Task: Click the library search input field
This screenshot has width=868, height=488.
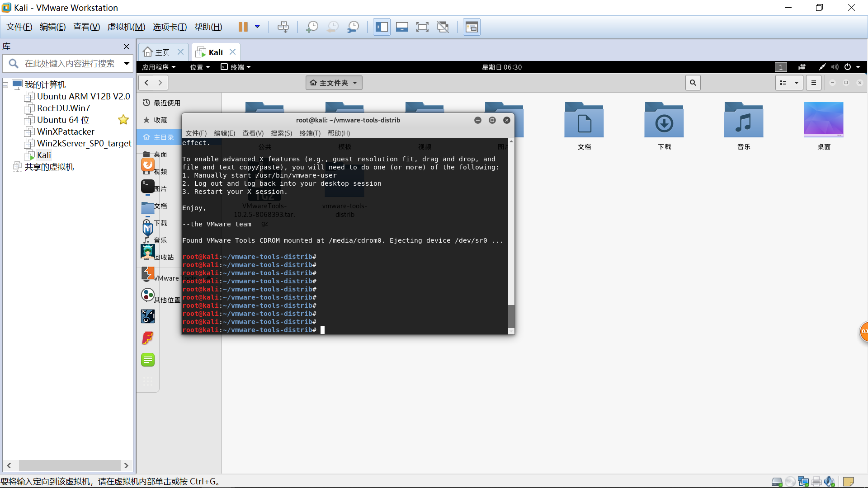Action: tap(70, 64)
